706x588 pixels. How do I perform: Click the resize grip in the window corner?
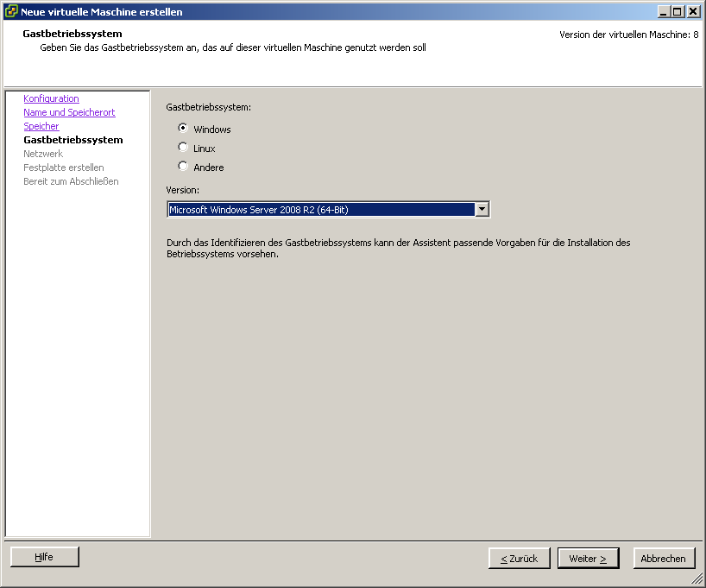(x=698, y=581)
